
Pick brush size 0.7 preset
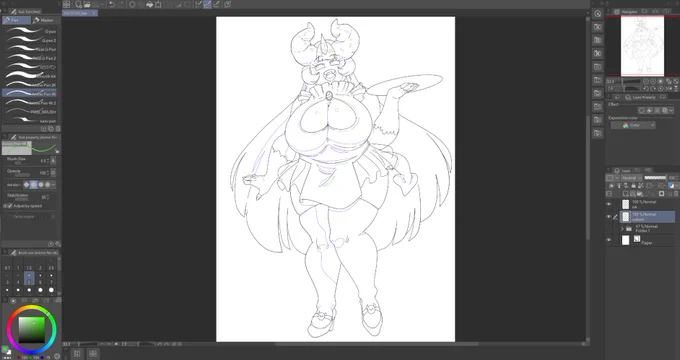point(7,265)
